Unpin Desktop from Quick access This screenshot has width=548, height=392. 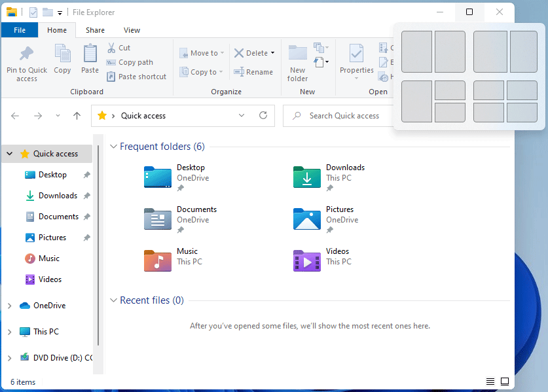[86, 174]
